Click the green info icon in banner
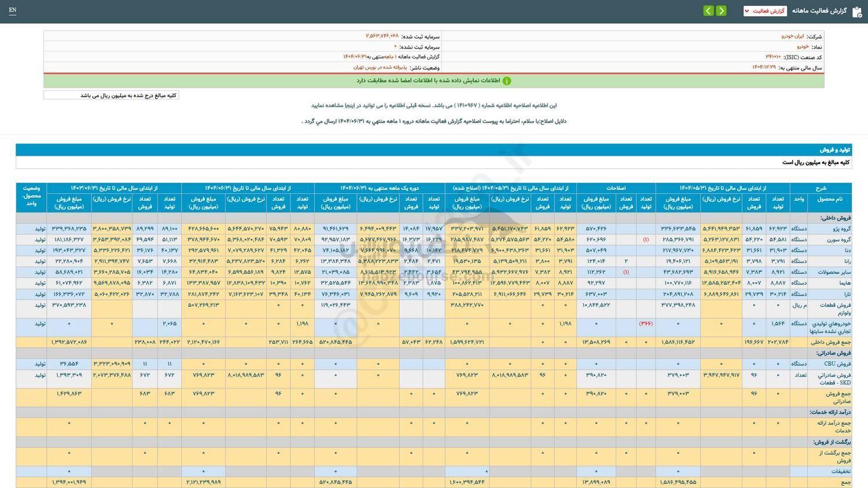868x488 pixels. [506, 80]
